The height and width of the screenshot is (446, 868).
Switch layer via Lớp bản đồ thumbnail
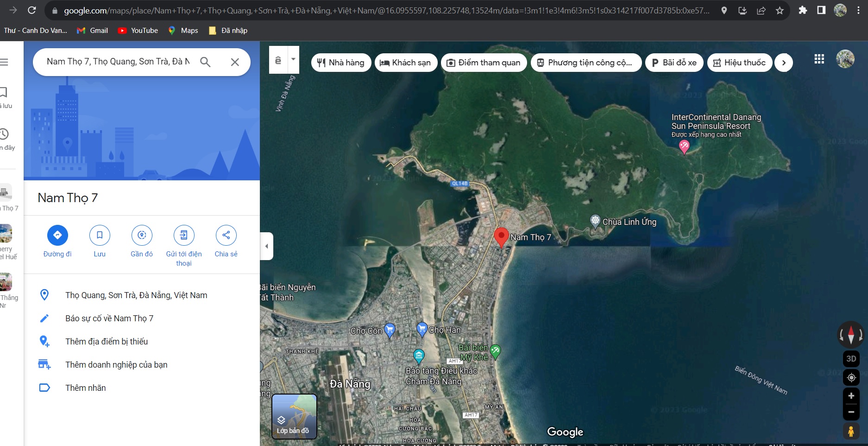pos(294,416)
